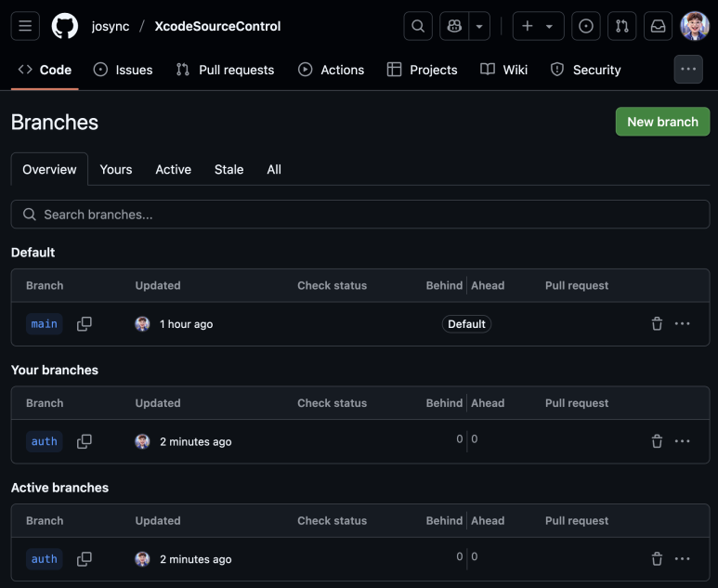Open the hamburger navigation menu

[x=25, y=26]
